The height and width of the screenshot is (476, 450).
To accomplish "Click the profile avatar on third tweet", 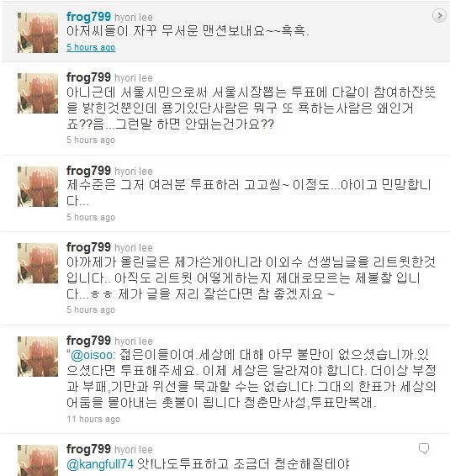I will (38, 187).
